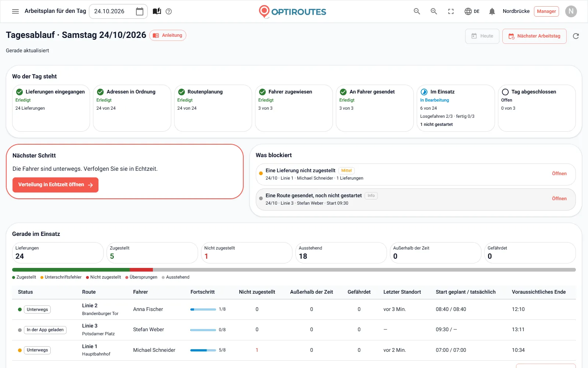Open the Anleitung guide button
The height and width of the screenshot is (368, 588).
[168, 35]
